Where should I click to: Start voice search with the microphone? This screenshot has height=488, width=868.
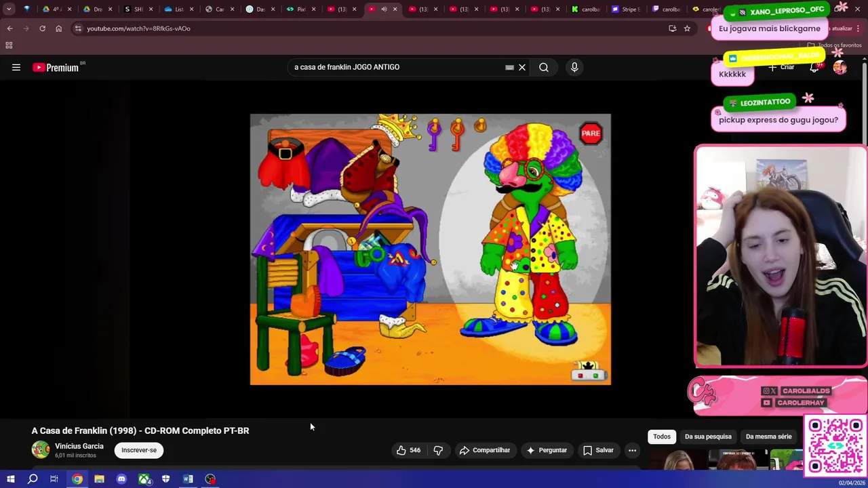574,67
